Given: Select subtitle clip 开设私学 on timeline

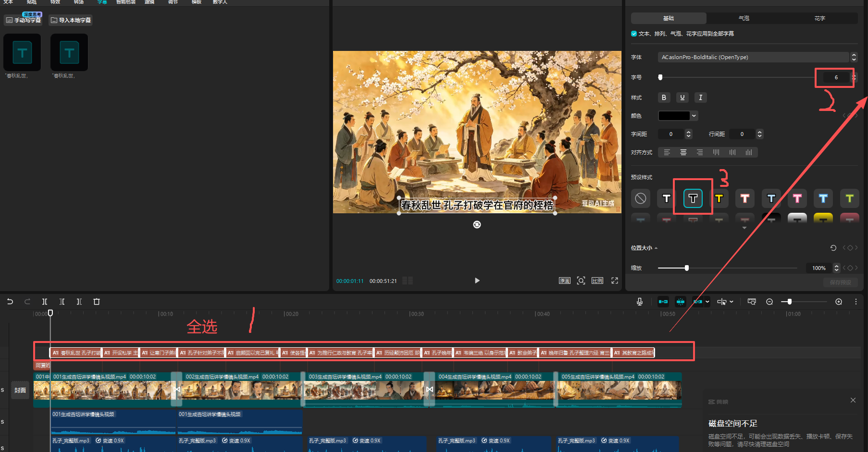Looking at the screenshot, I should coord(121,353).
